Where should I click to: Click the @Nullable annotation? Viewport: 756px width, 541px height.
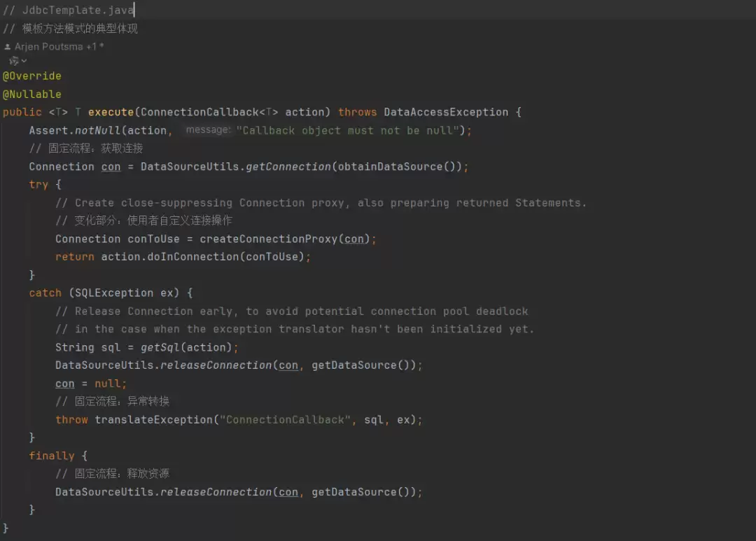[32, 94]
